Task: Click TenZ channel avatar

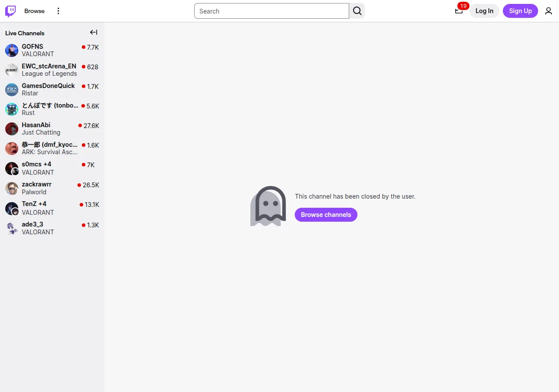Action: click(12, 209)
